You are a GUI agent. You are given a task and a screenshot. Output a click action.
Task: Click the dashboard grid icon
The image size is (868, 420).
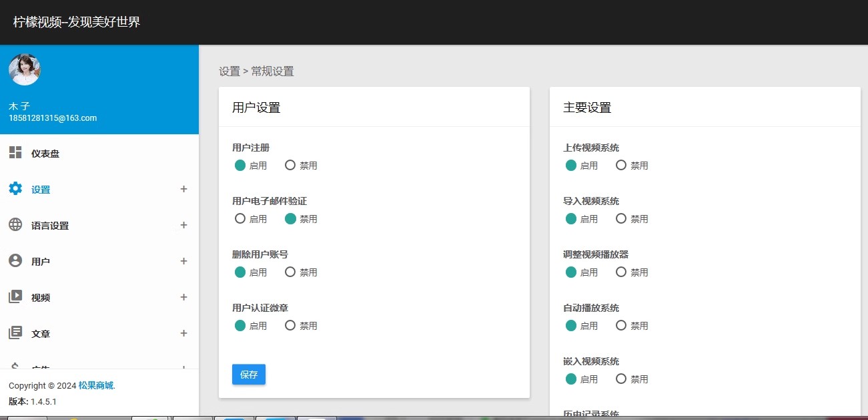(15, 153)
